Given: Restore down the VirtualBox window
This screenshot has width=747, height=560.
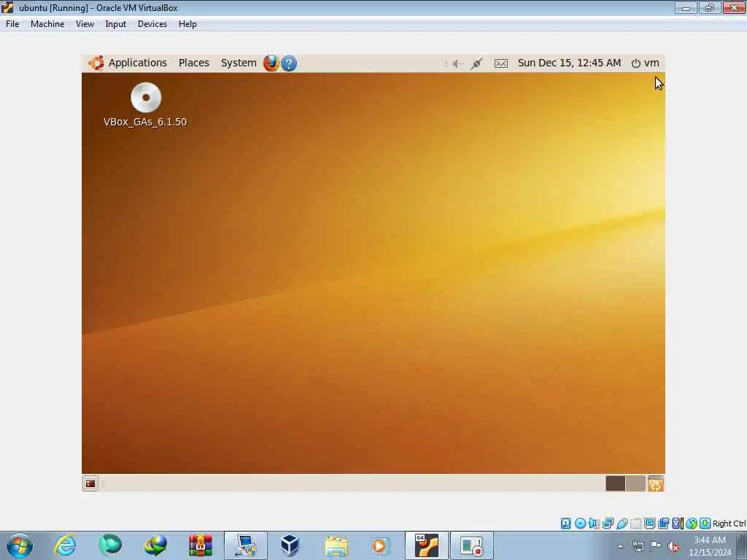Looking at the screenshot, I should click(710, 7).
